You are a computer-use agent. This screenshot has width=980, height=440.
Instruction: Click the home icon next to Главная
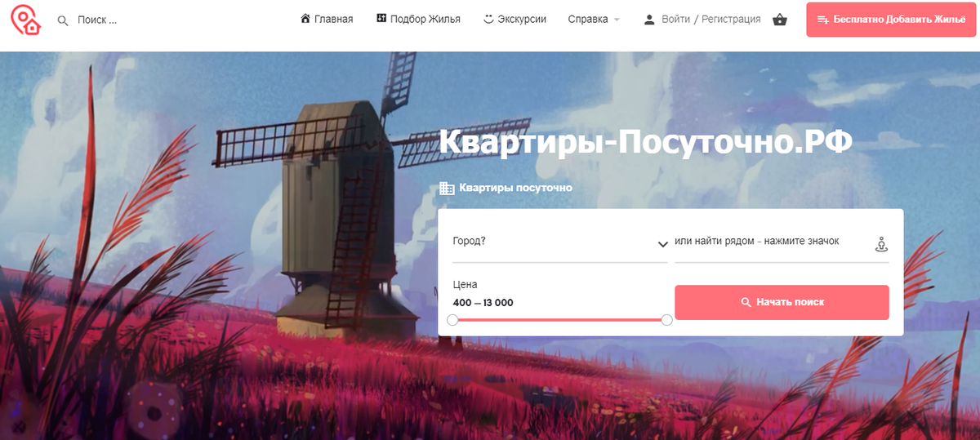[x=305, y=19]
